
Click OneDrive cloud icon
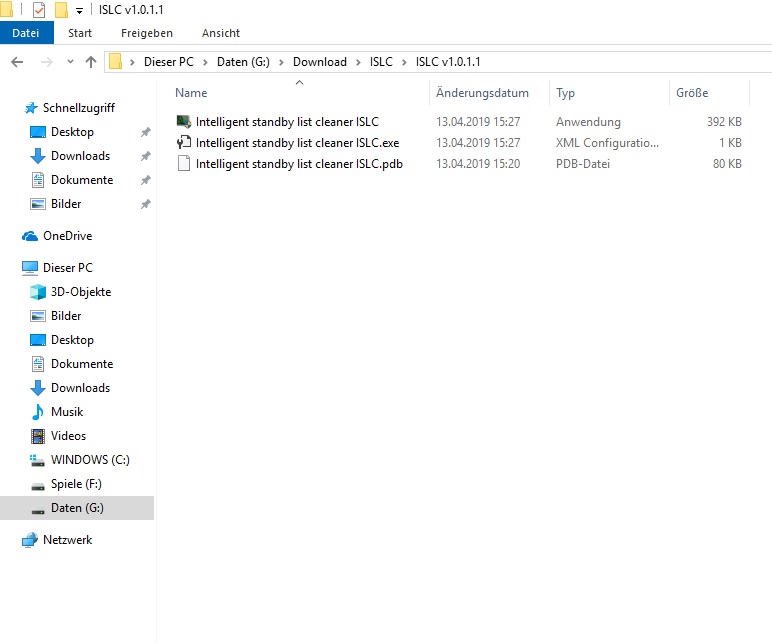(30, 236)
